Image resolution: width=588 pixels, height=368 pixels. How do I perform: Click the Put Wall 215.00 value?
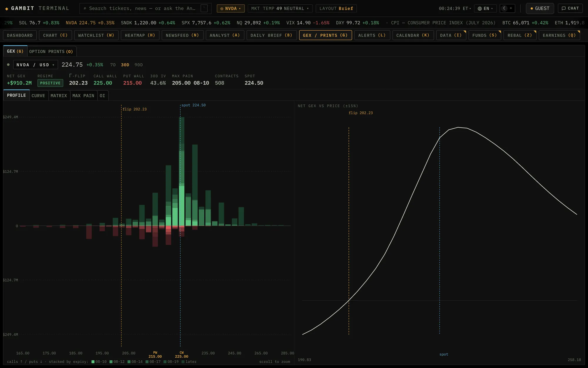(132, 83)
